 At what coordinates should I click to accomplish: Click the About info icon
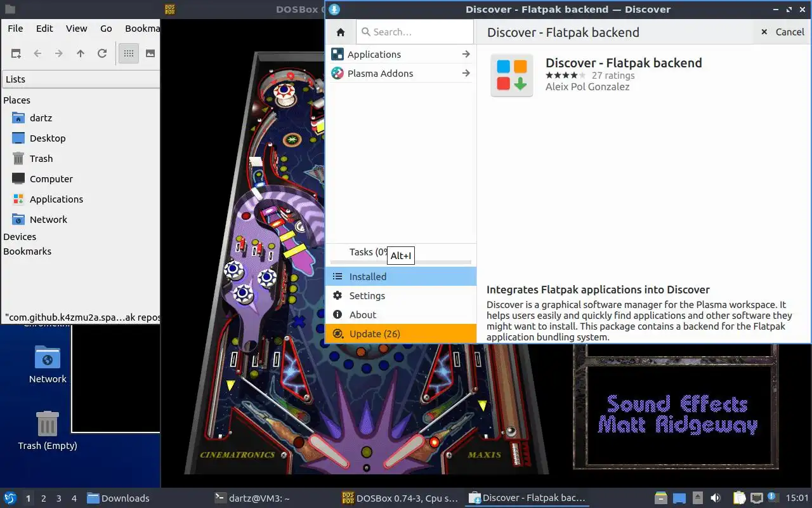point(337,315)
